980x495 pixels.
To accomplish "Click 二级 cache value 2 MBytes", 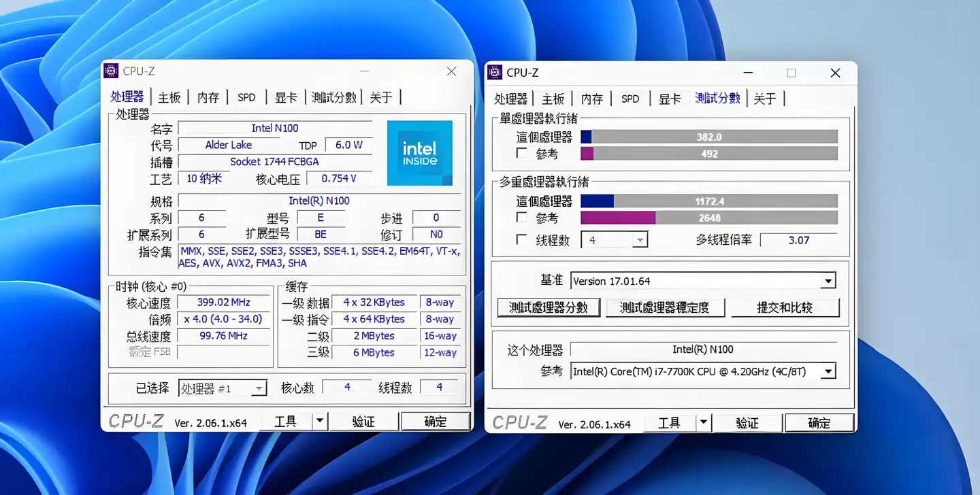I will pos(374,336).
